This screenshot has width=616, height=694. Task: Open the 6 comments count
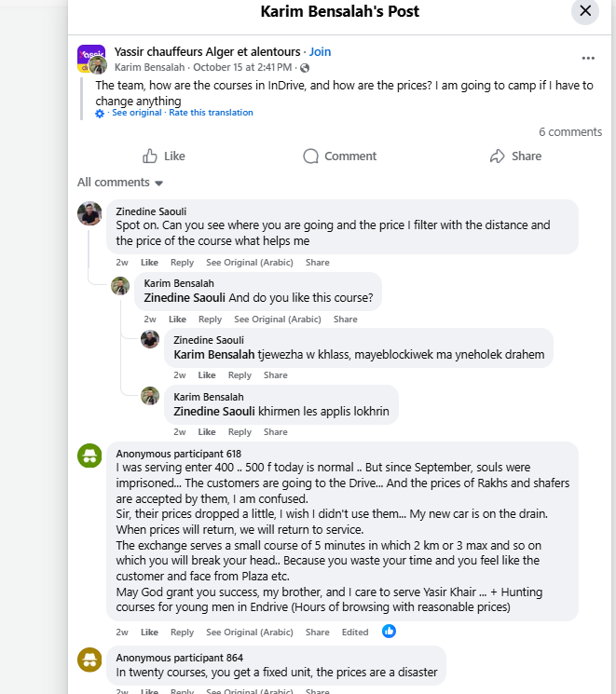[570, 132]
